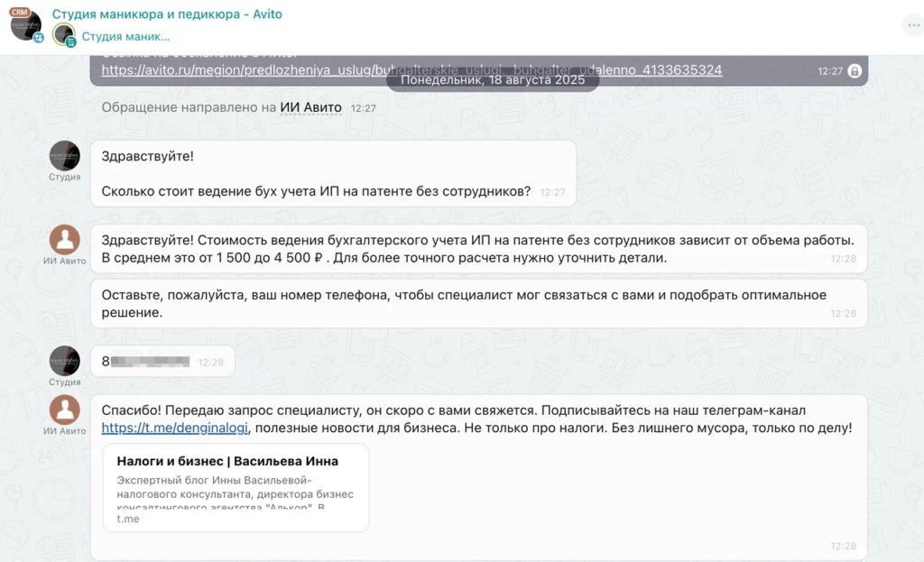Open the 'Студия маник...' contact link
The image size is (924, 562).
click(x=125, y=36)
